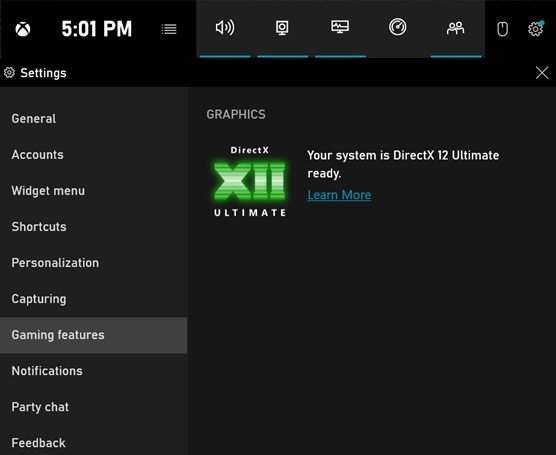Click the DirectX 12 Ultimate logo
The height and width of the screenshot is (455, 556).
point(250,181)
